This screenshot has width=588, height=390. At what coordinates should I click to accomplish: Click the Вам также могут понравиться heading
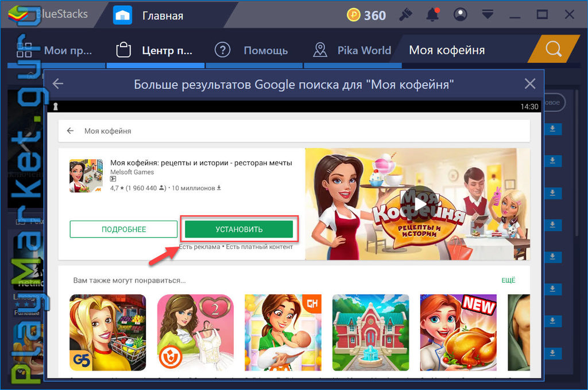(129, 280)
